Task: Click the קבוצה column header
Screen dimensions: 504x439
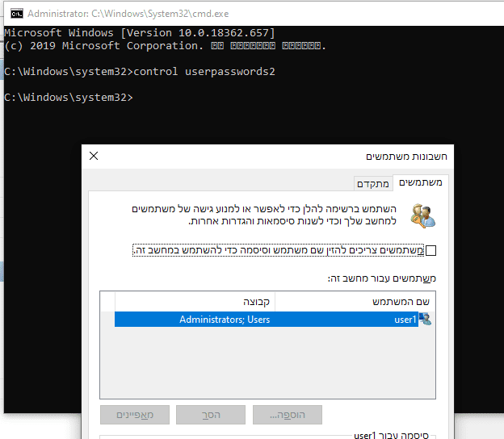Action: [x=195, y=302]
